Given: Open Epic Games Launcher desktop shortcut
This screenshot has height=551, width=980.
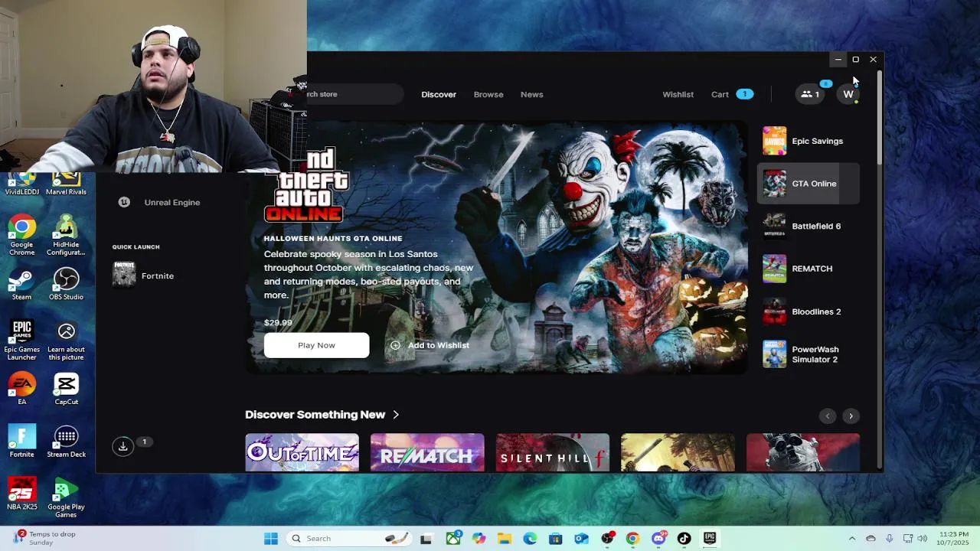Looking at the screenshot, I should click(22, 341).
